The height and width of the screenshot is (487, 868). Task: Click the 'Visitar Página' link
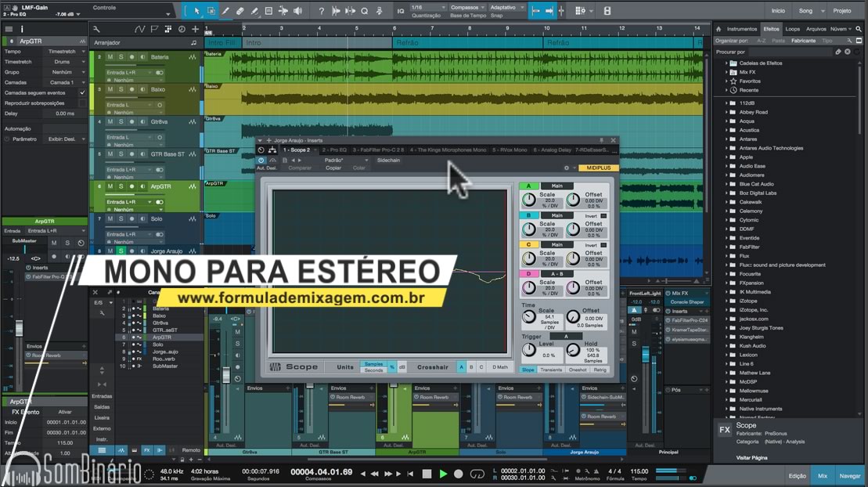pos(751,457)
